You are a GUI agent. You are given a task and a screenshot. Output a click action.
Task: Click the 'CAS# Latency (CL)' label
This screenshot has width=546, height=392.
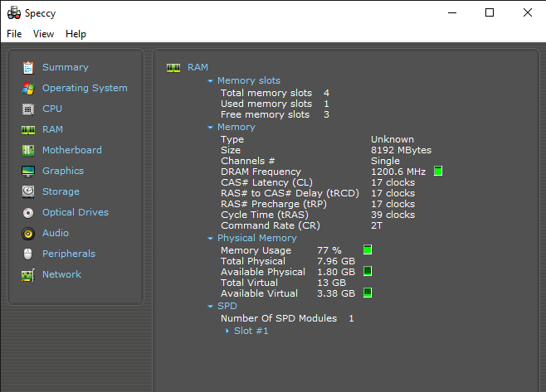tap(266, 182)
